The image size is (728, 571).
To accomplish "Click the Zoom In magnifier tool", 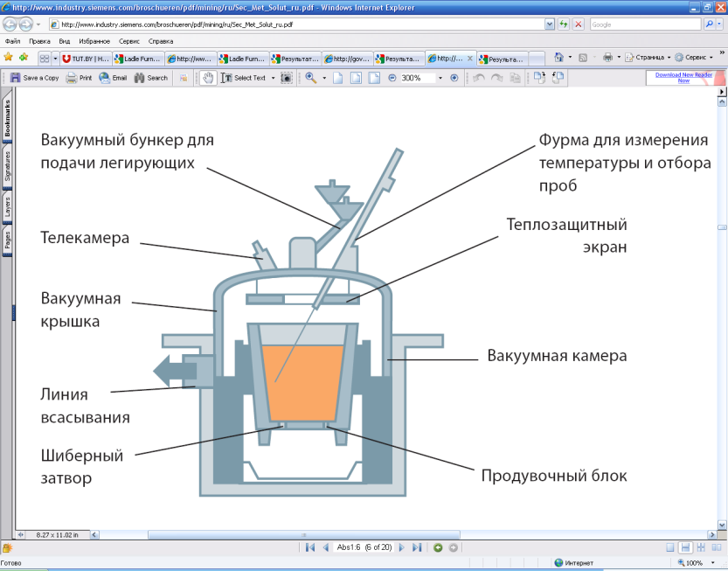I will 310,78.
